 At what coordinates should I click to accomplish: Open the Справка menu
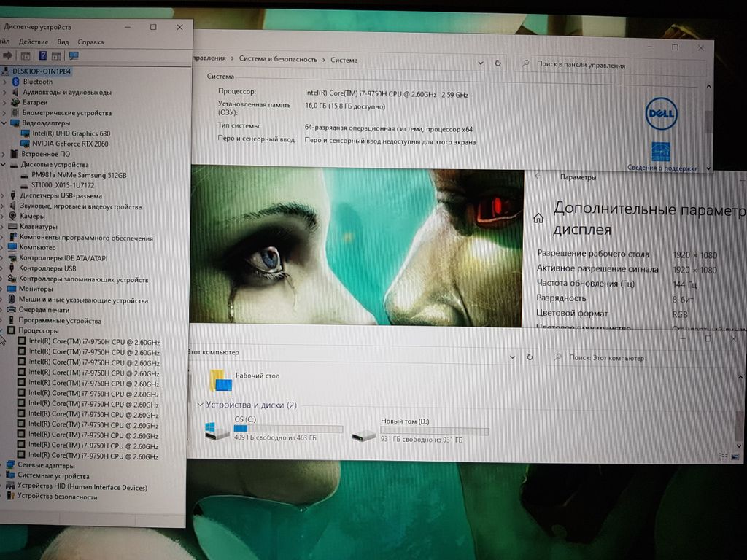(x=90, y=42)
